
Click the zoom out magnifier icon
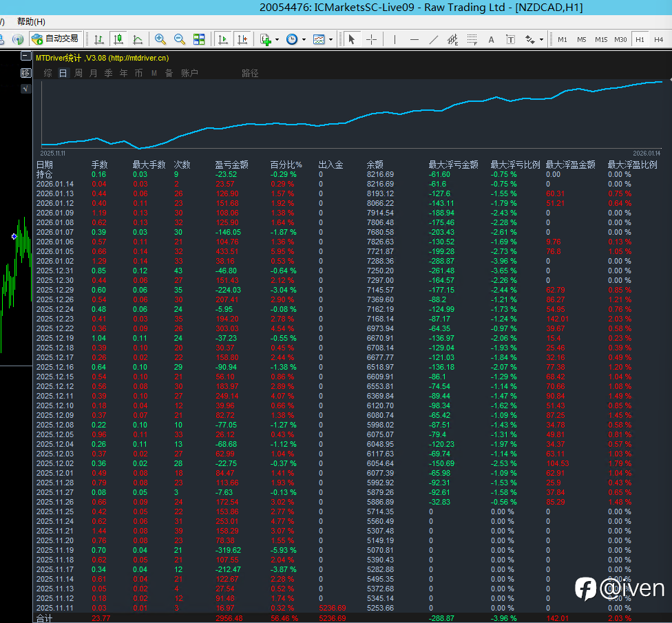pyautogui.click(x=180, y=39)
